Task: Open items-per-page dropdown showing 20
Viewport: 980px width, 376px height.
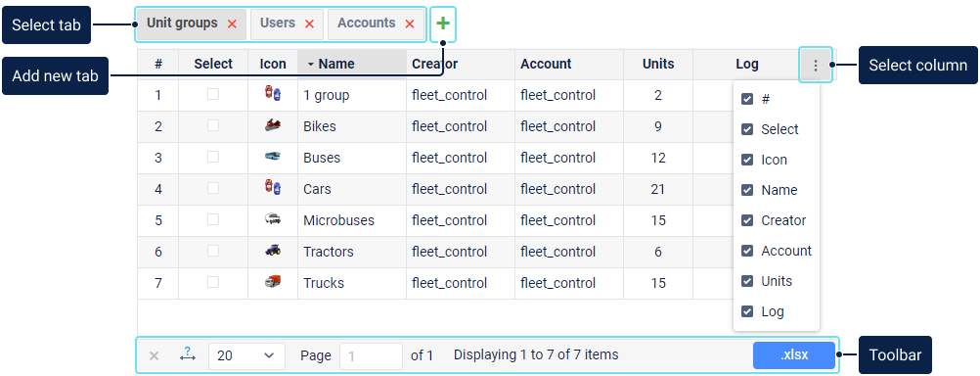Action: coord(246,356)
